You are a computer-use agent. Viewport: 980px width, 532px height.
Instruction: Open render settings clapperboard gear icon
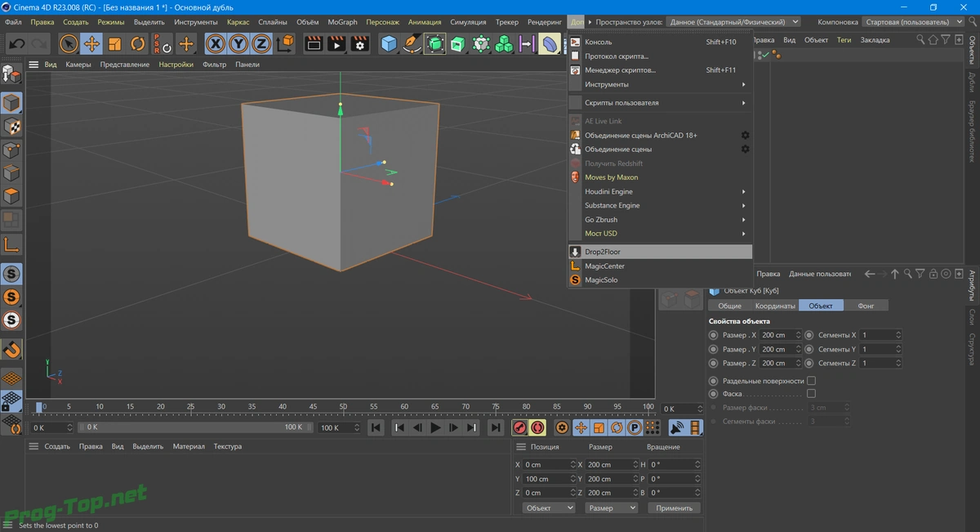(360, 43)
